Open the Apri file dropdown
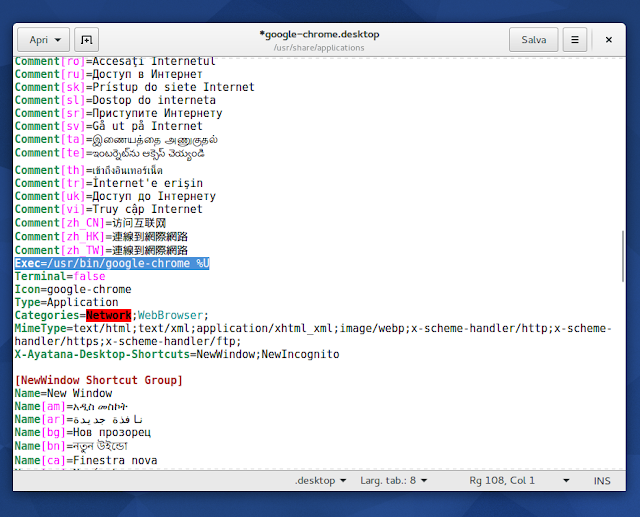Viewport: 640px width, 517px height. click(44, 40)
